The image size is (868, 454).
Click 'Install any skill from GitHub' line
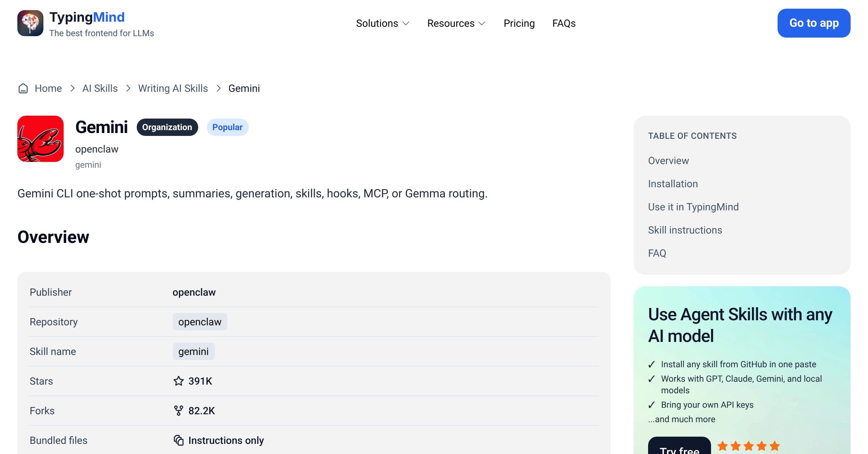pyautogui.click(x=739, y=364)
